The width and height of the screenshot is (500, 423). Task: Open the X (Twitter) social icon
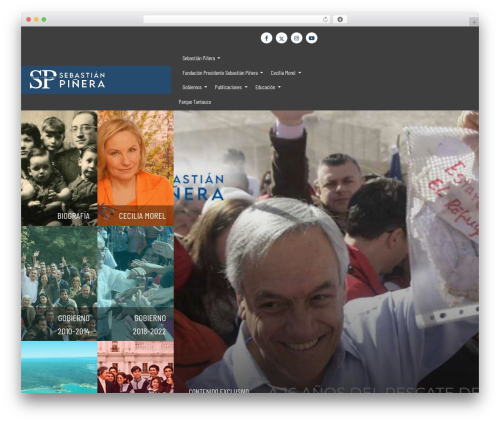(281, 38)
